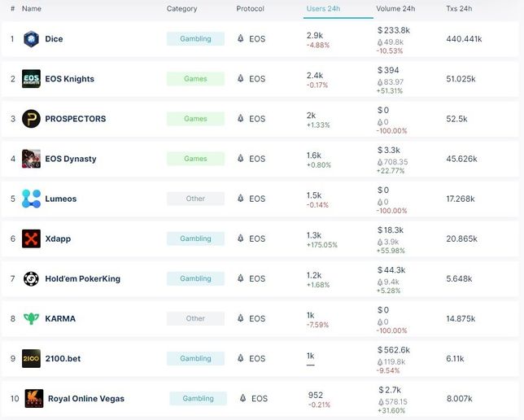Click the EOS protocol icon for Xdapp
The image size is (524, 420).
point(240,238)
